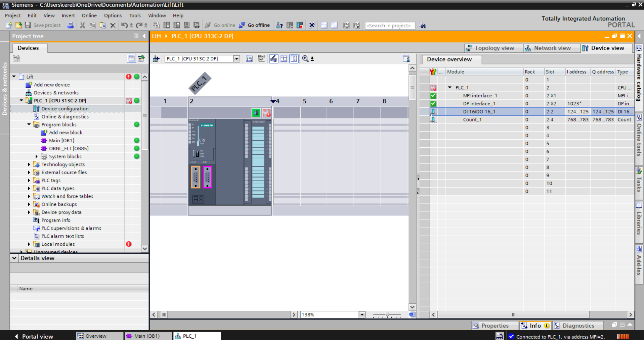Image resolution: width=644 pixels, height=340 pixels.
Task: Click the Copy icon in the toolbar
Action: point(92,25)
